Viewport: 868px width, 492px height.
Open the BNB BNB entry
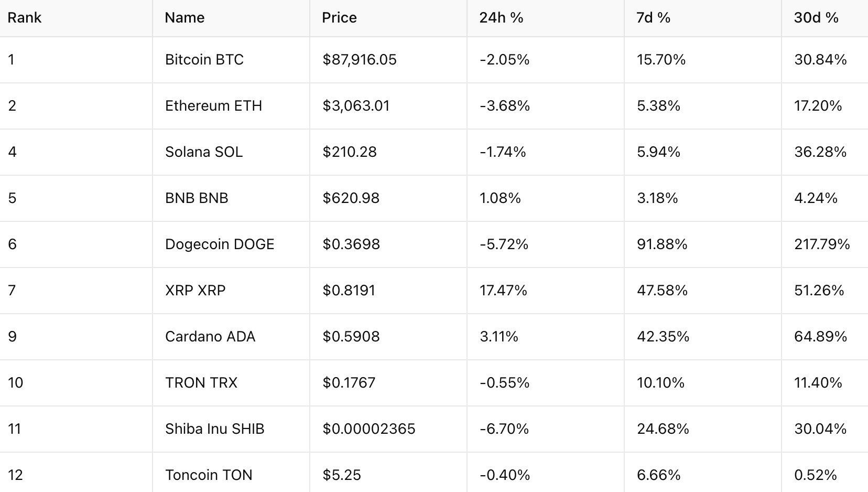[x=197, y=198]
